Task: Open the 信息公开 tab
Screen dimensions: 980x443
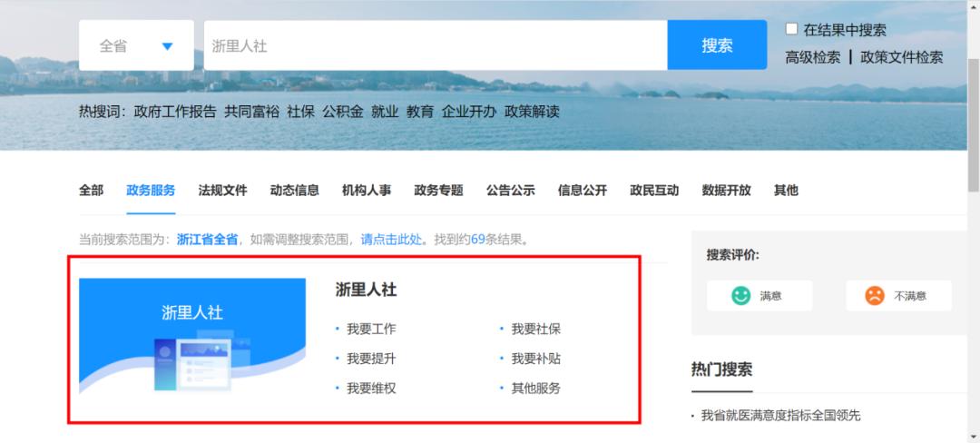Action: coord(583,191)
